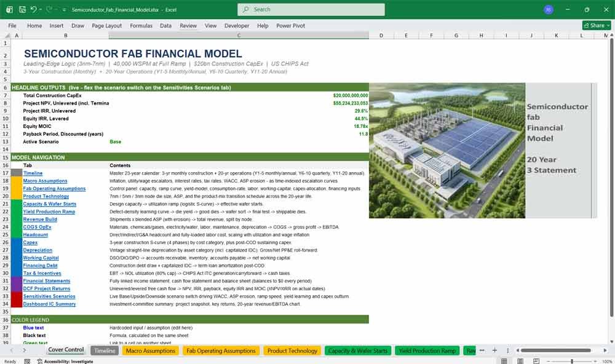
Task: Switch to the Timeline sheet tab
Action: point(105,350)
